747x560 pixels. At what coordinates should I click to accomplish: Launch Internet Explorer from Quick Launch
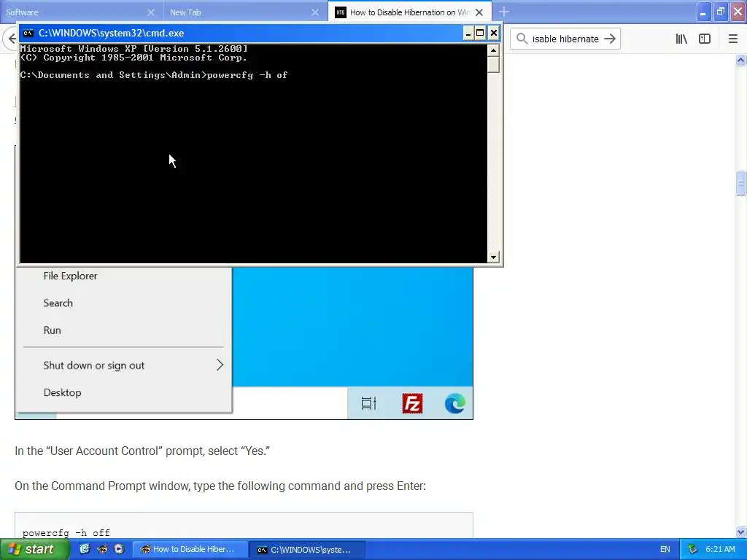coord(85,549)
